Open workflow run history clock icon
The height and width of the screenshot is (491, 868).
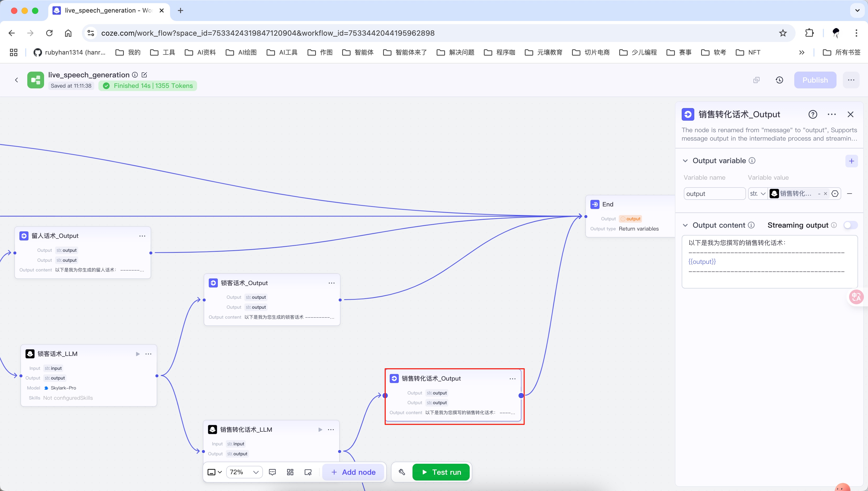point(779,80)
